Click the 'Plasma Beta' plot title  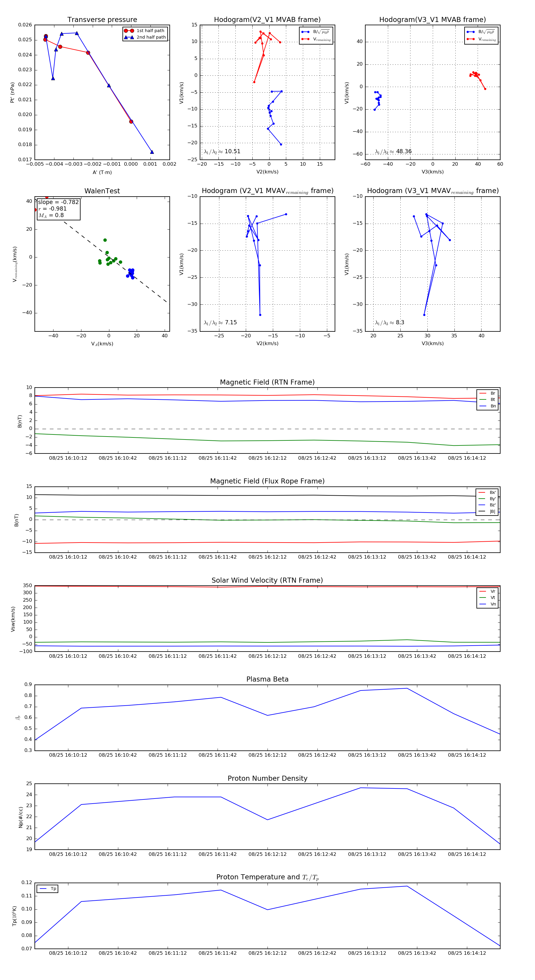[267, 679]
